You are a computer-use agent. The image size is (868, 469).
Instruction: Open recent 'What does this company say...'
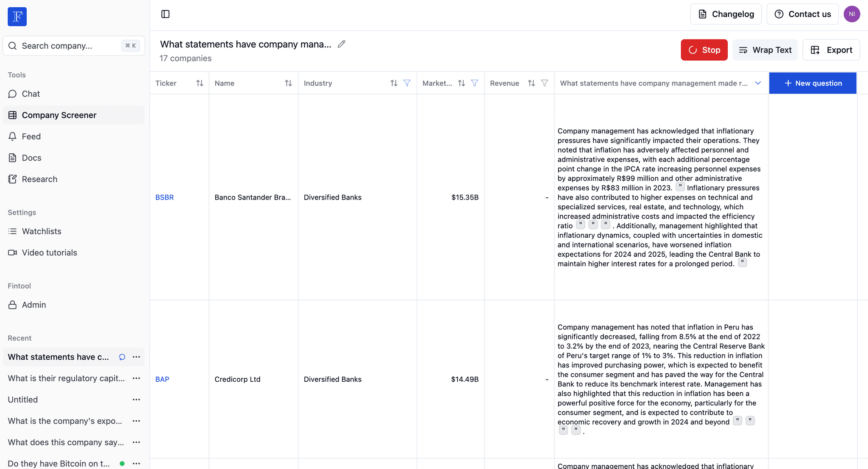(x=66, y=442)
